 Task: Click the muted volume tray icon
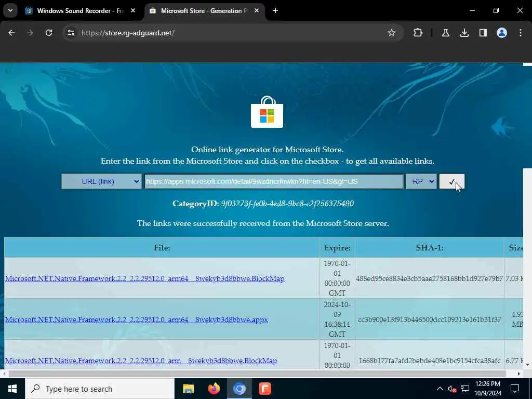(x=452, y=389)
